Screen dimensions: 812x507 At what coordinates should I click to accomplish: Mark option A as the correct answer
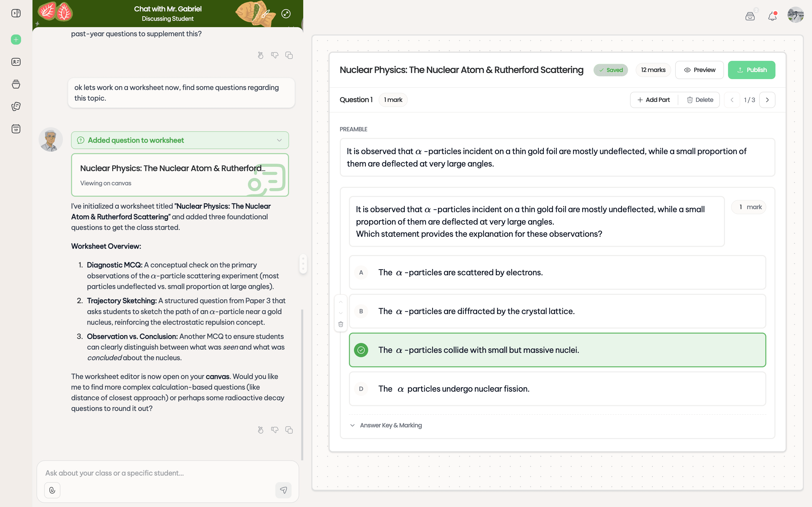361,272
